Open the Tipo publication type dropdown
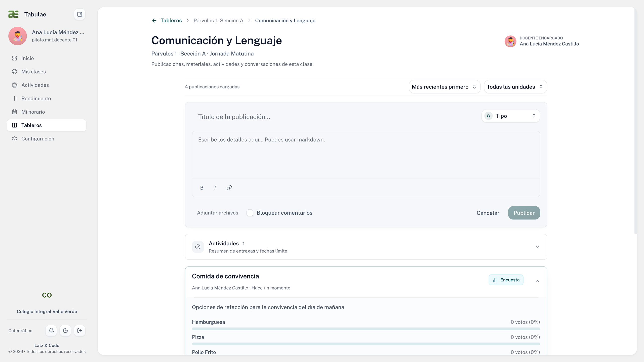Screen dimensions: 644x362 point(511,116)
